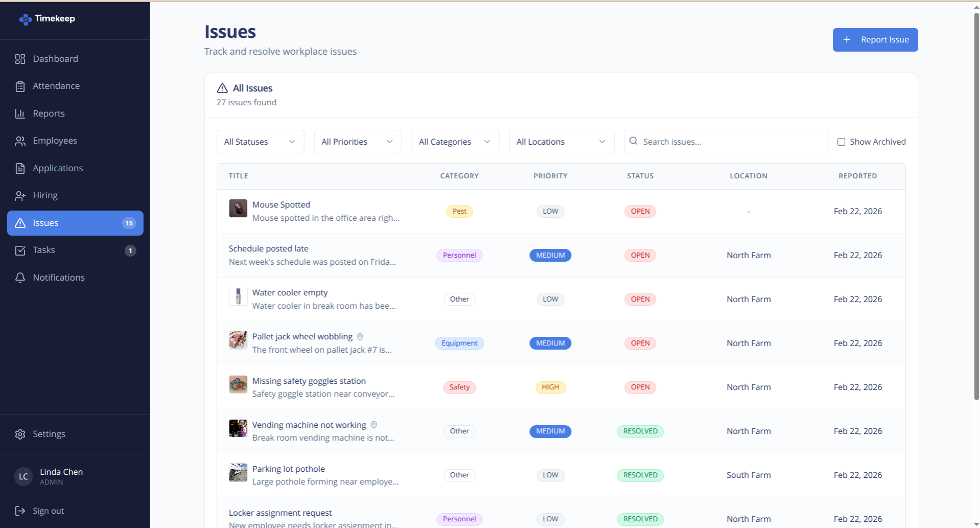The image size is (980, 528).
Task: Open the All Priorities filter
Action: click(357, 142)
